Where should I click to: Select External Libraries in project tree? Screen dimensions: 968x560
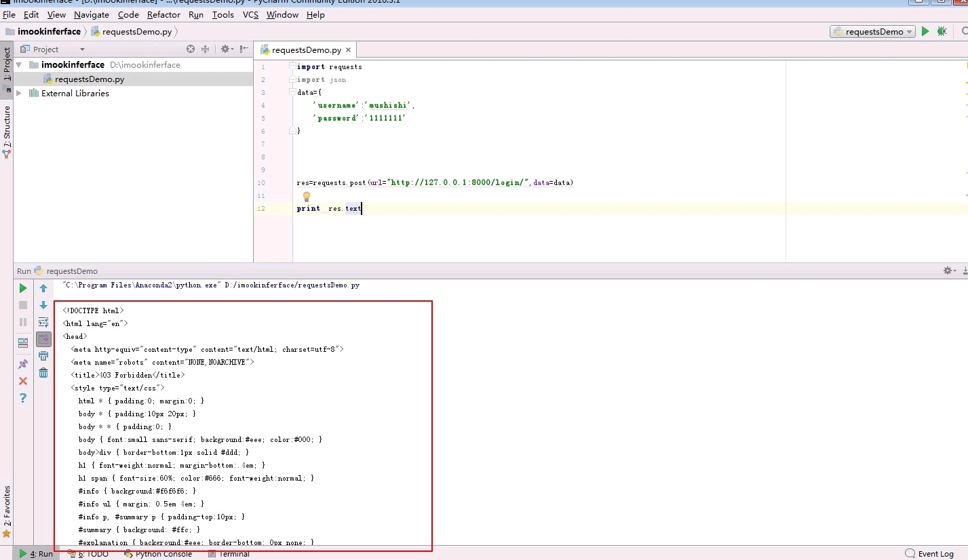click(x=75, y=94)
